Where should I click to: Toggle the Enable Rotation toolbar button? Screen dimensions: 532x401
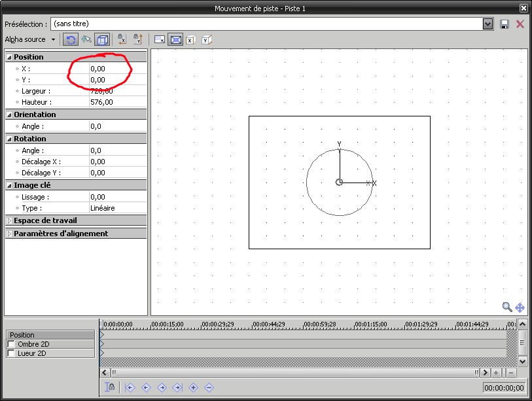click(71, 40)
